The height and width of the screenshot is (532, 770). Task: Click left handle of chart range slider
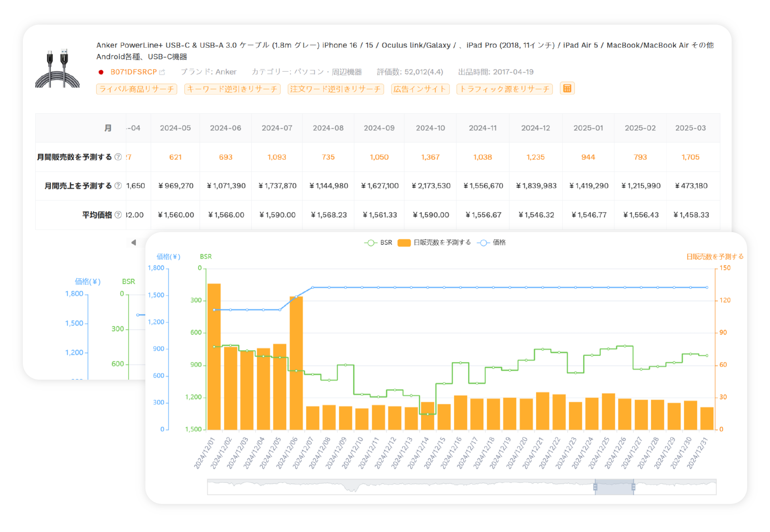click(x=595, y=487)
